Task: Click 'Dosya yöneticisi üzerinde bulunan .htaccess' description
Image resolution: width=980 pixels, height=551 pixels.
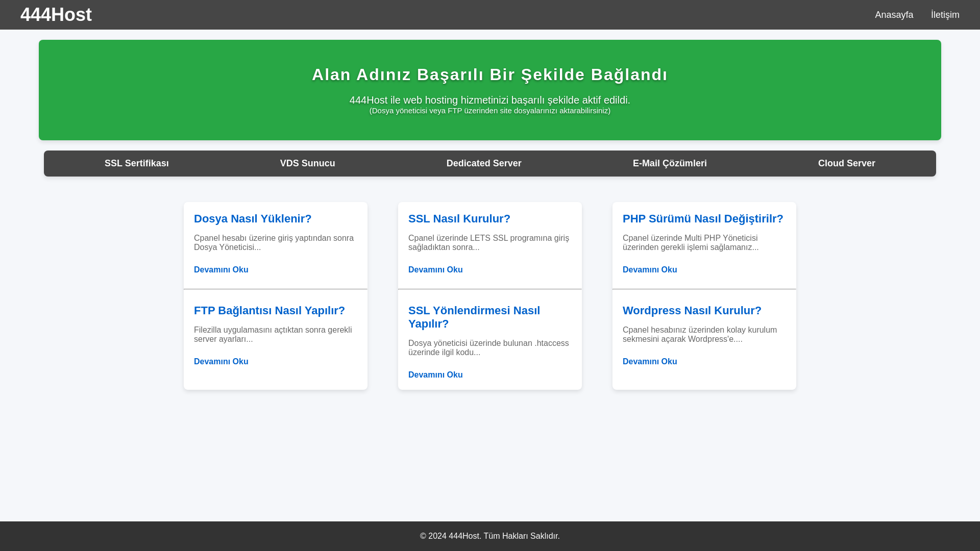Action: pyautogui.click(x=488, y=347)
